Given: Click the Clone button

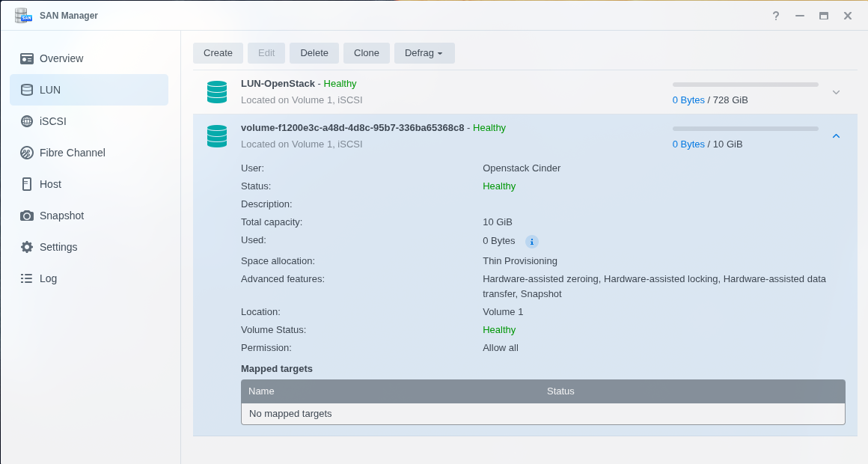Looking at the screenshot, I should coord(367,53).
